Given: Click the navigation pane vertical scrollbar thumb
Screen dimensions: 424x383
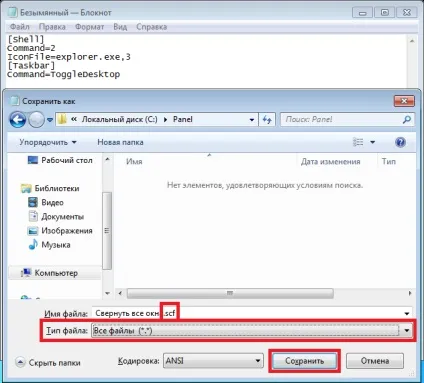Looking at the screenshot, I should (x=107, y=231).
